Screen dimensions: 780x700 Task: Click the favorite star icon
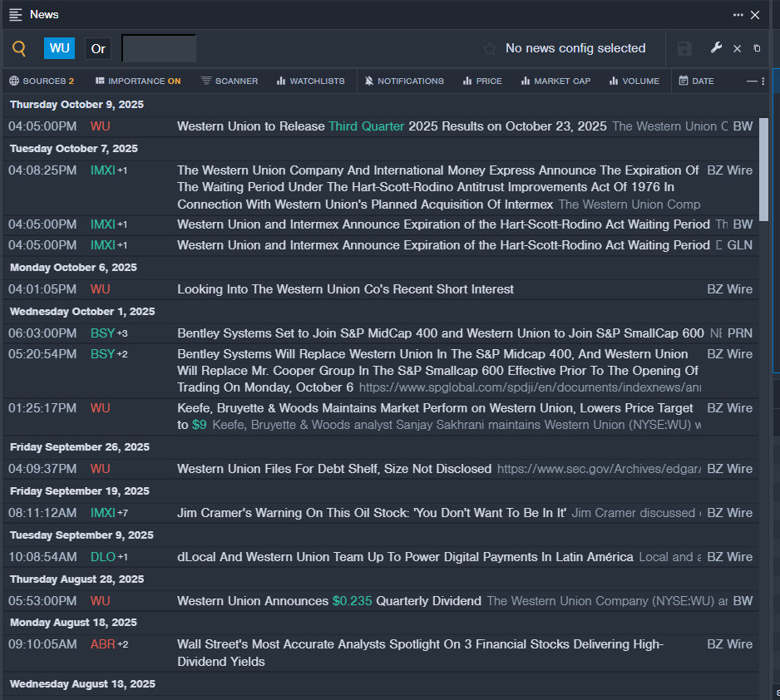point(490,49)
